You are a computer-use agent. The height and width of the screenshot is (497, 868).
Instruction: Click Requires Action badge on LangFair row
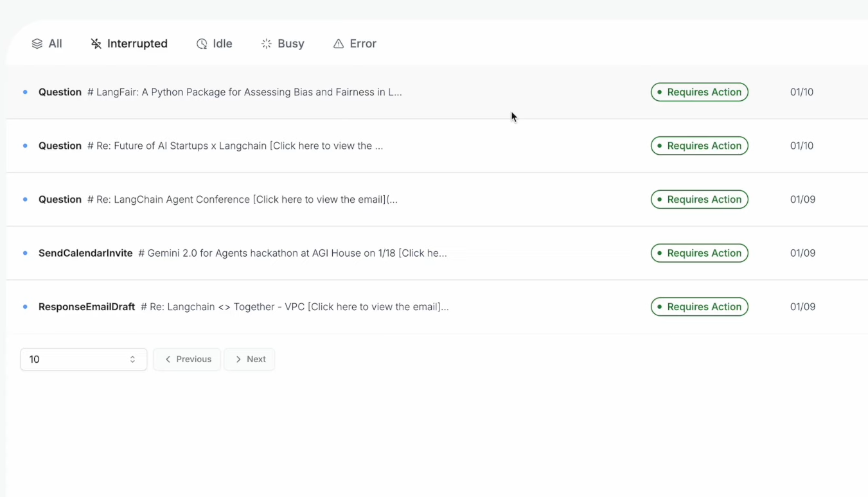point(700,92)
